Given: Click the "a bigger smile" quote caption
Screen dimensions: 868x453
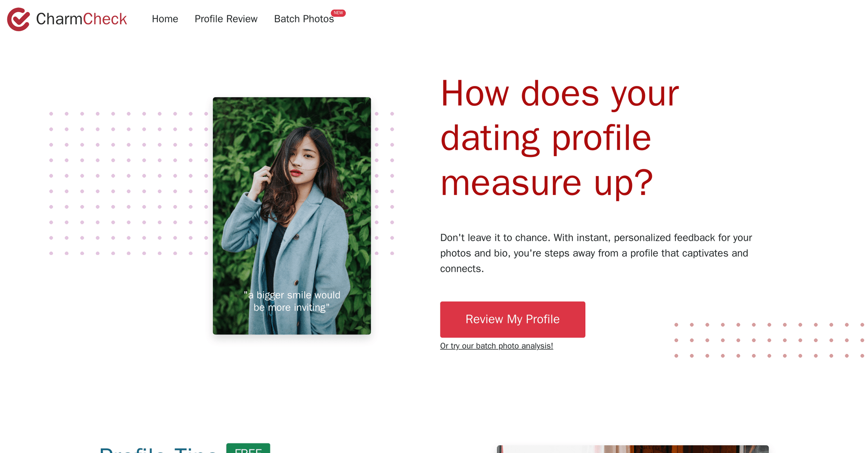Looking at the screenshot, I should (x=292, y=301).
